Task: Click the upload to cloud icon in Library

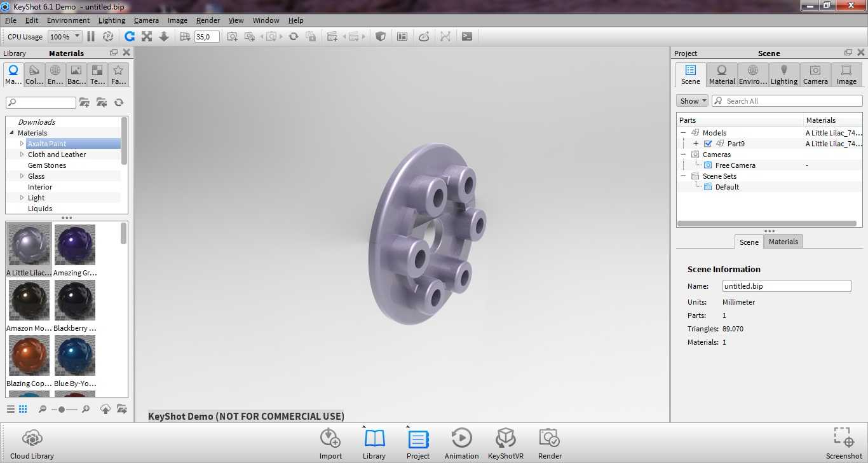Action: tap(105, 410)
